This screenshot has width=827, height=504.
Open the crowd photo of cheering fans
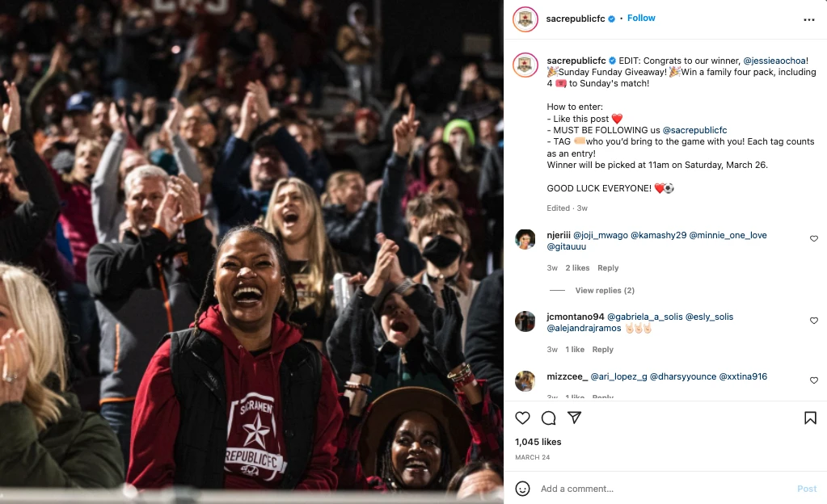(251, 252)
